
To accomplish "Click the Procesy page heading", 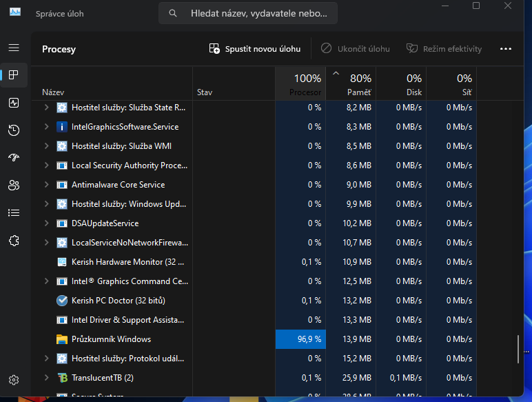I will click(59, 49).
